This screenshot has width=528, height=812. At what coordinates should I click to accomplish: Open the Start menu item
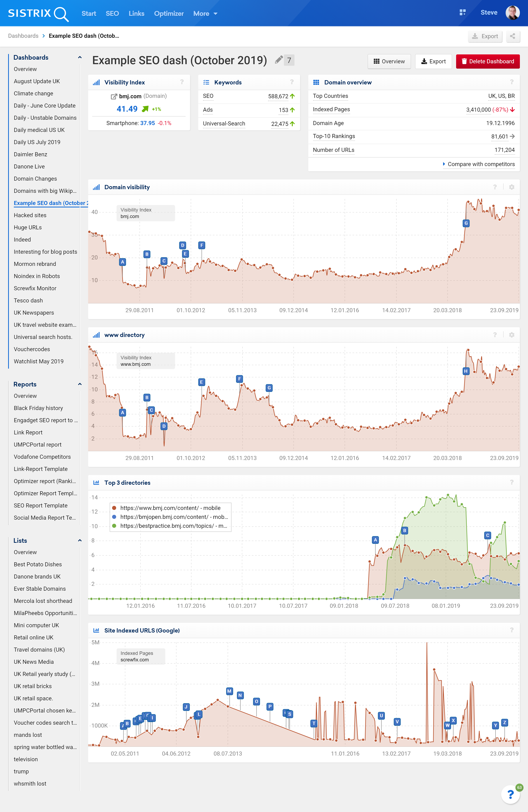tap(89, 14)
